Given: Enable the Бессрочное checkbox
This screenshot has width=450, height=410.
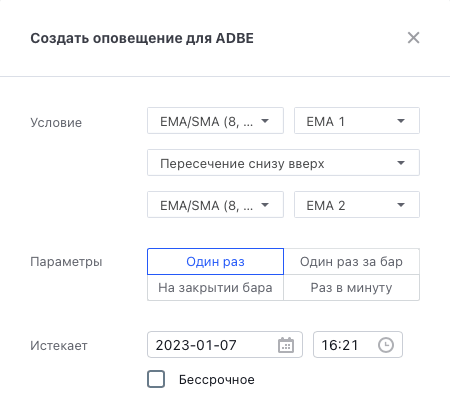Looking at the screenshot, I should (156, 379).
